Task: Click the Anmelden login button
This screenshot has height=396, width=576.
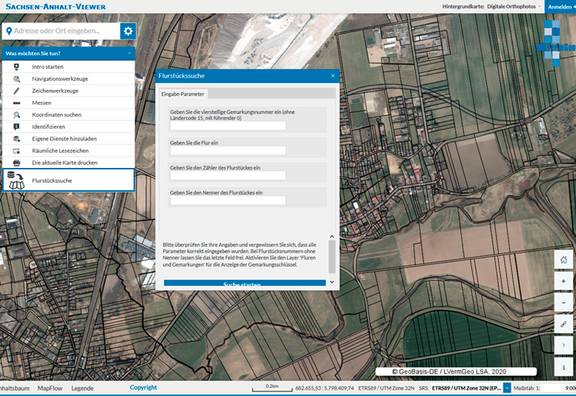Action: [x=561, y=7]
